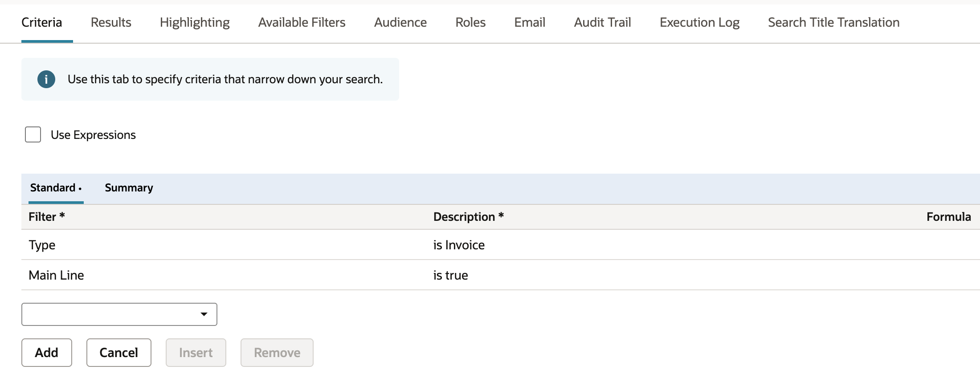The height and width of the screenshot is (374, 980).
Task: Open the Roles tab
Action: 470,22
